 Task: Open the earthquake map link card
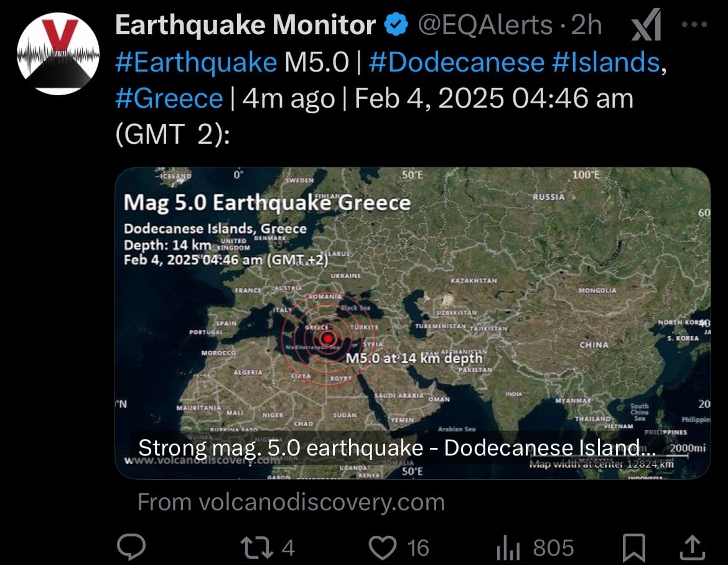pos(413,323)
